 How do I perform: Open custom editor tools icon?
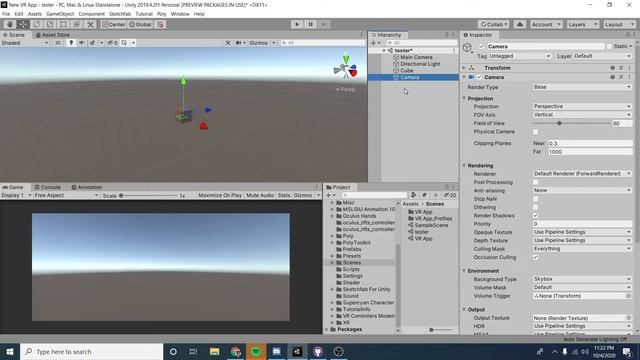point(90,24)
